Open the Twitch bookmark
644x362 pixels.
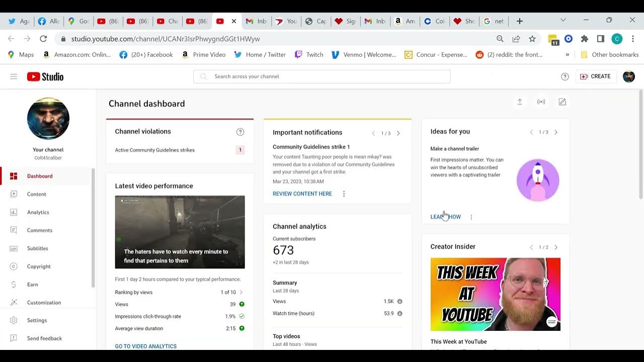tap(309, 55)
